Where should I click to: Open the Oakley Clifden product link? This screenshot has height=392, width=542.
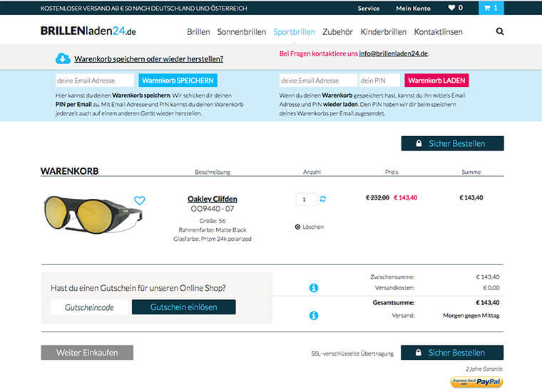pos(213,199)
